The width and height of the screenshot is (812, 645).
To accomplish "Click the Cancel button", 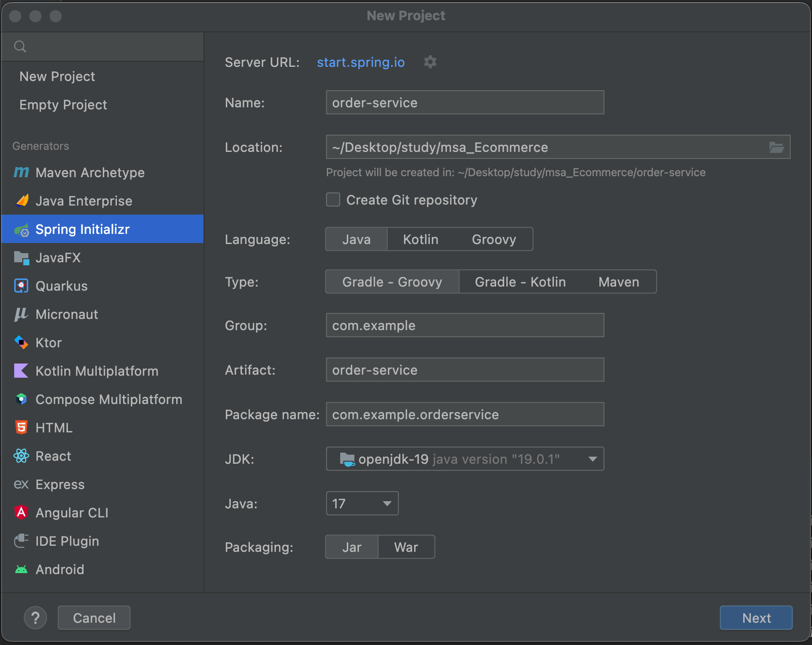I will click(94, 618).
